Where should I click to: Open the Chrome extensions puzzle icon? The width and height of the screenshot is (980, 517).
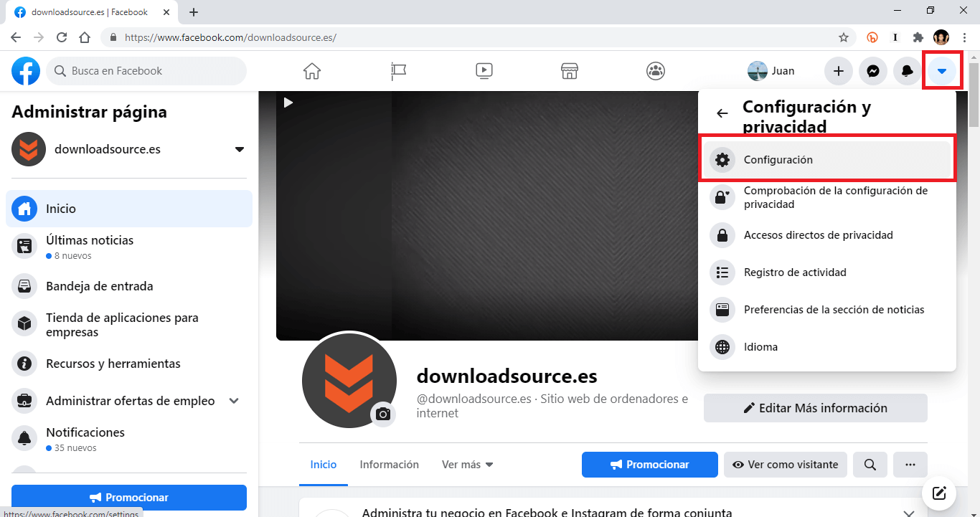tap(918, 37)
